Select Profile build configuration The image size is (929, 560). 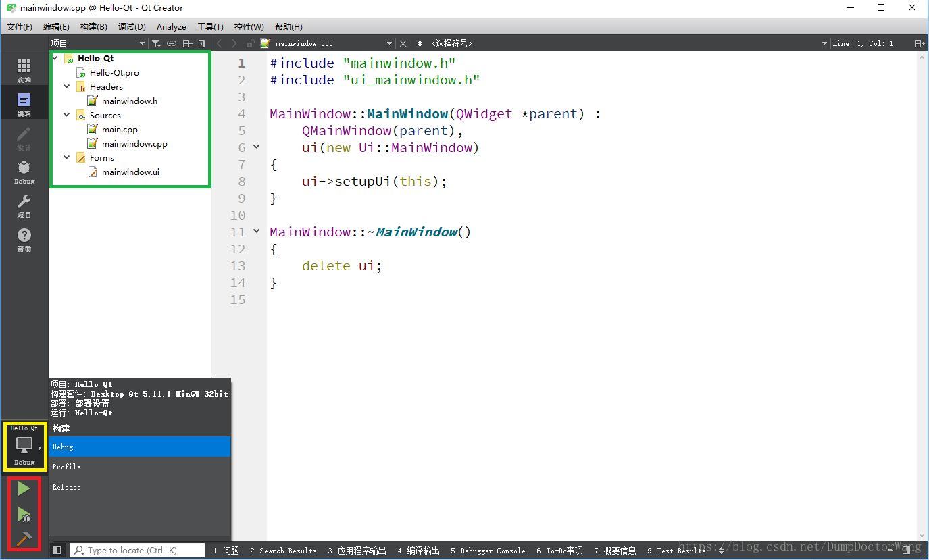pyautogui.click(x=140, y=467)
